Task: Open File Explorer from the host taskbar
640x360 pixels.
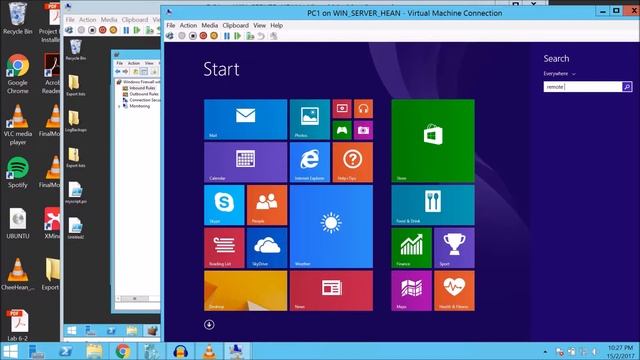Action: [94, 351]
